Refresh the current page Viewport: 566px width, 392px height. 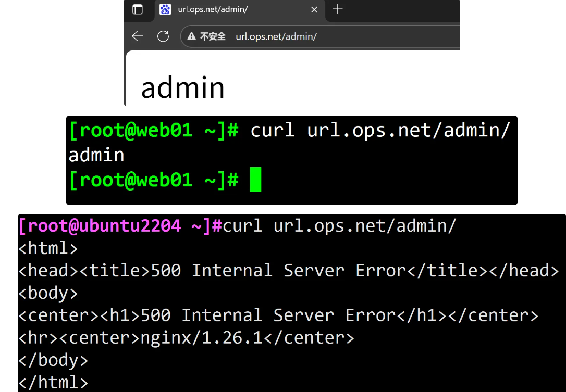[163, 36]
